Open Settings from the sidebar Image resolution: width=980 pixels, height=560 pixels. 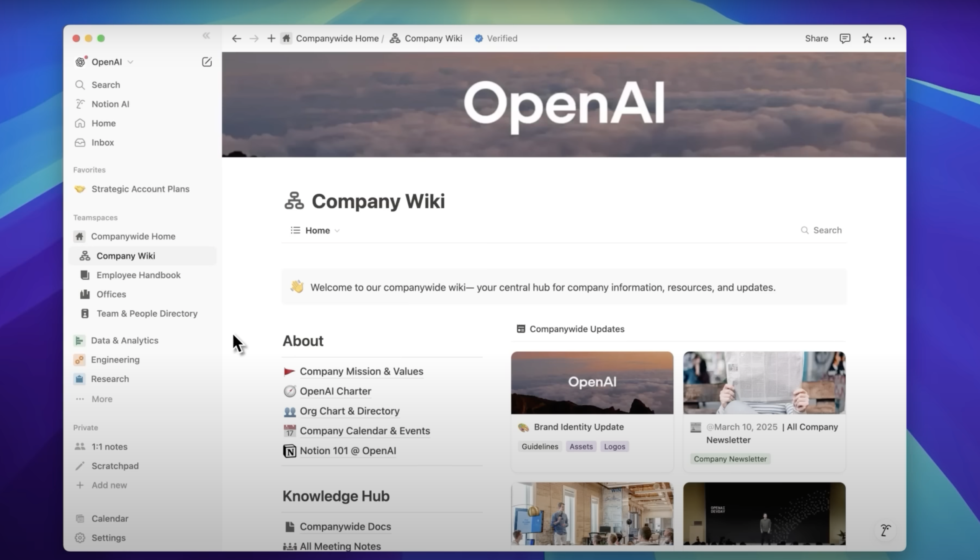(x=108, y=538)
